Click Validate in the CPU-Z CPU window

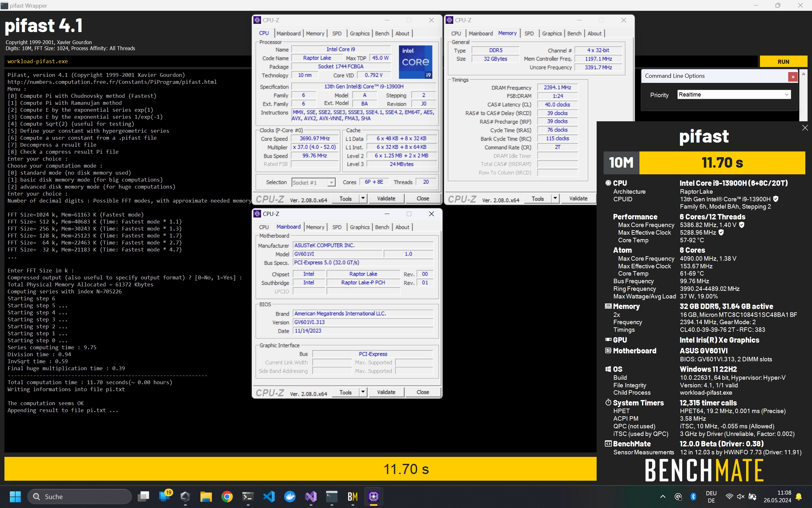(386, 198)
